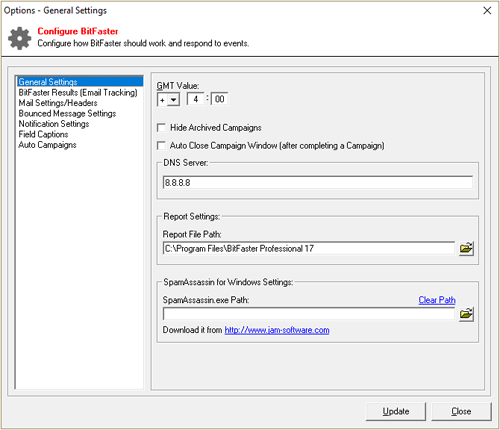The image size is (500, 430).
Task: Browse for the Report File Path folder
Action: [x=466, y=248]
